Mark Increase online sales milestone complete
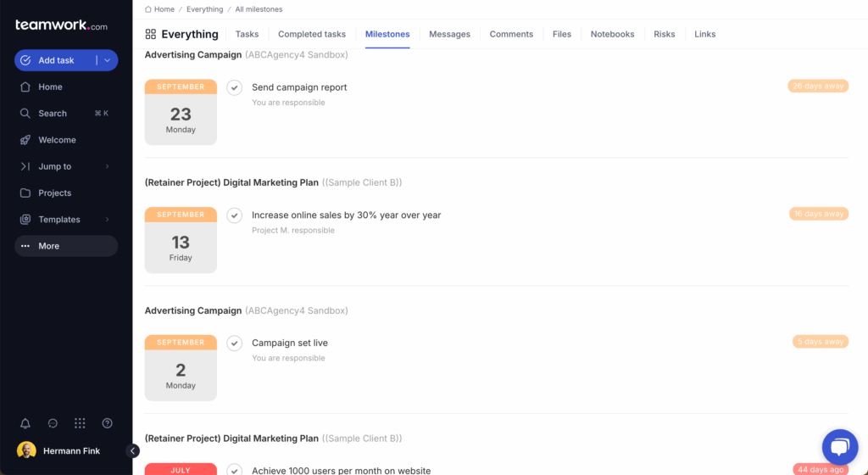Screen dimensions: 868x475 coord(235,215)
